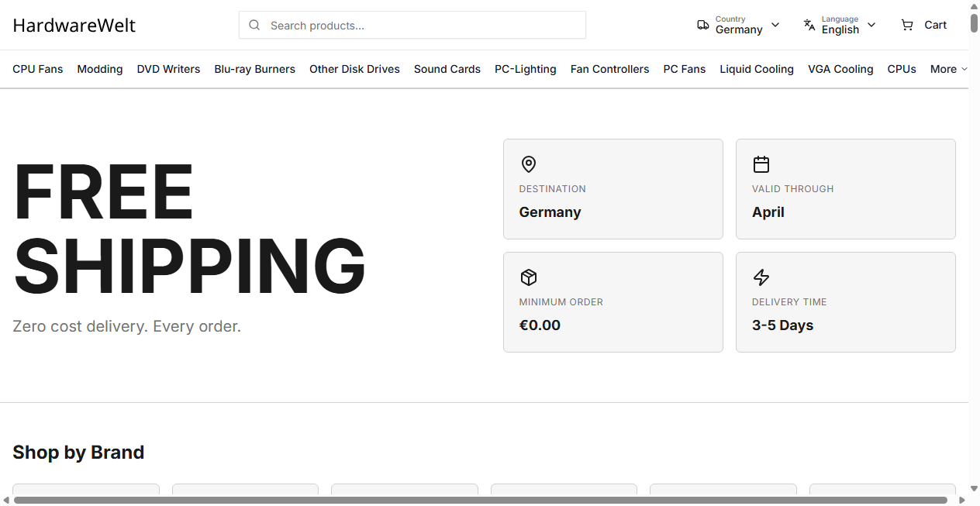The height and width of the screenshot is (506, 980).
Task: Click the Minimum Order package icon
Action: click(528, 277)
